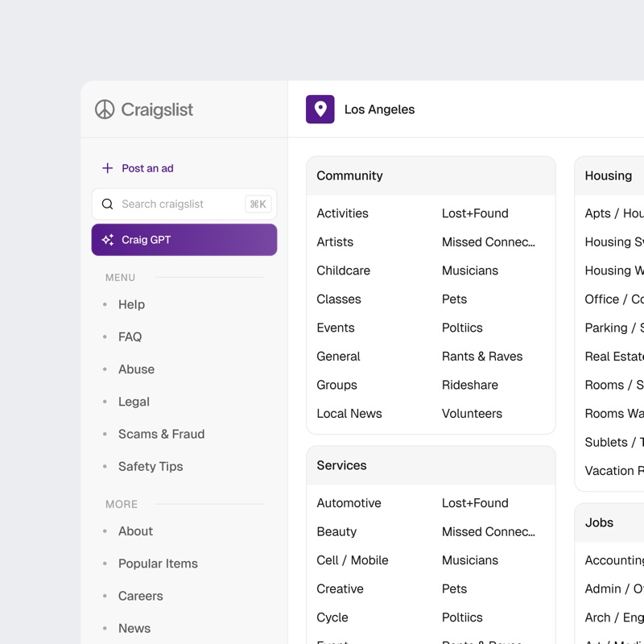Click the plus icon beside Post an ad
644x644 pixels.
coord(107,168)
